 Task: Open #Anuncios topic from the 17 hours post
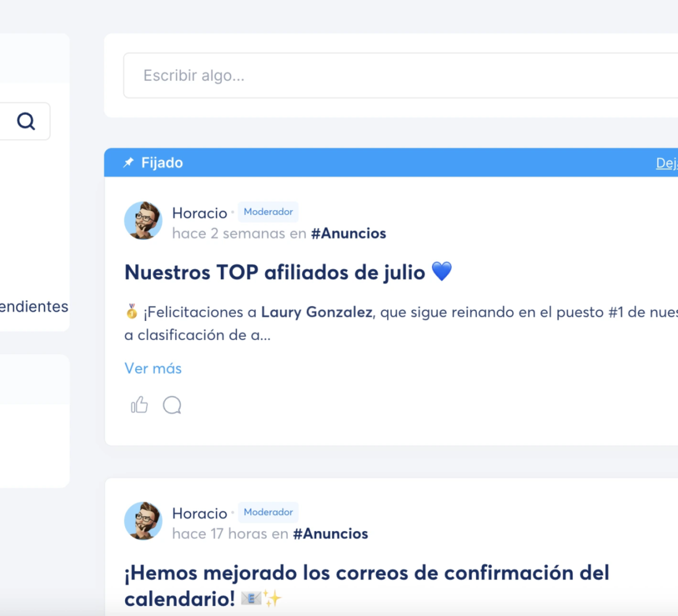[x=330, y=534]
